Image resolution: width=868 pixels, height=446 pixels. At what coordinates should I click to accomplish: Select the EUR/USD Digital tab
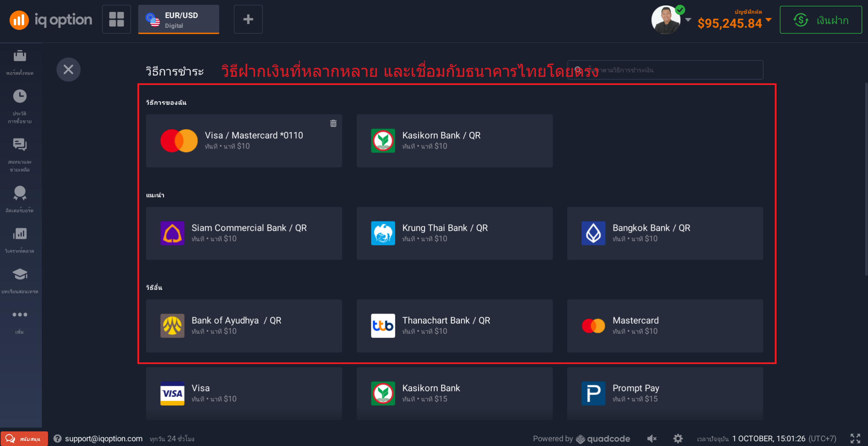pyautogui.click(x=179, y=19)
